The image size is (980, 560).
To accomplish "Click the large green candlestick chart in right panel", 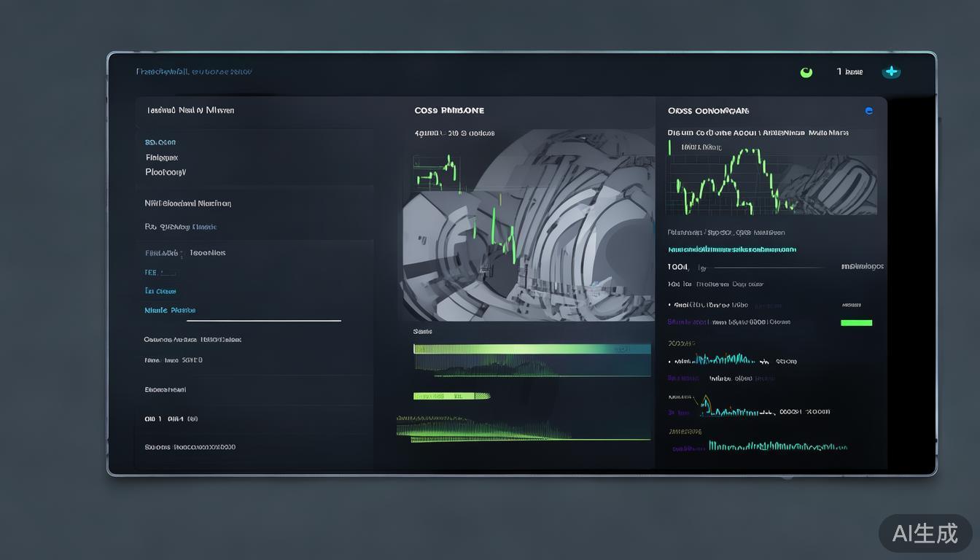I will pyautogui.click(x=729, y=182).
